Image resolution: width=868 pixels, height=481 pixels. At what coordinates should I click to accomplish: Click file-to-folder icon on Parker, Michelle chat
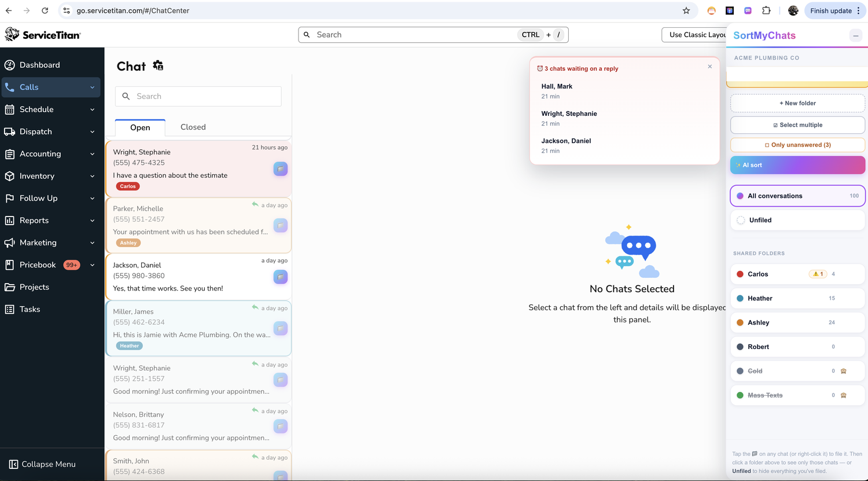coord(281,225)
